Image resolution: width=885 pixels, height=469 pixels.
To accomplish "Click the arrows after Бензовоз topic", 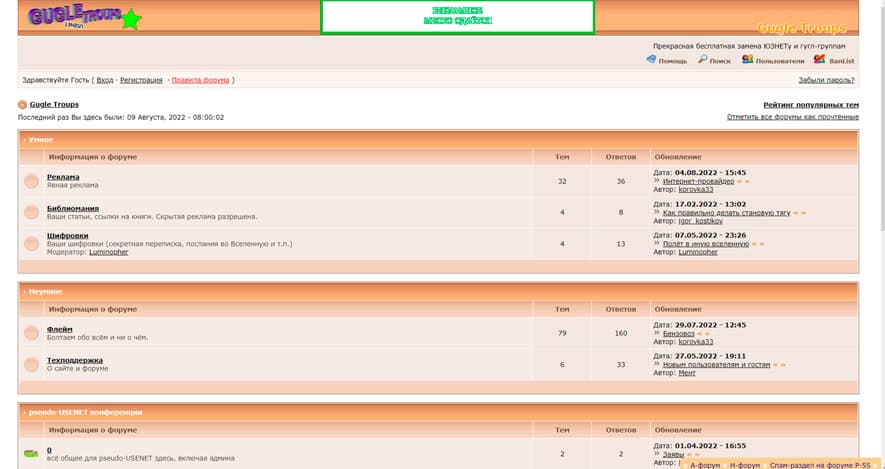I will pos(703,334).
